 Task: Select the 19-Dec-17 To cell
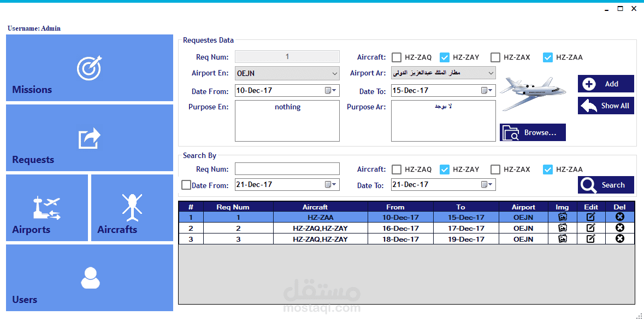click(466, 239)
